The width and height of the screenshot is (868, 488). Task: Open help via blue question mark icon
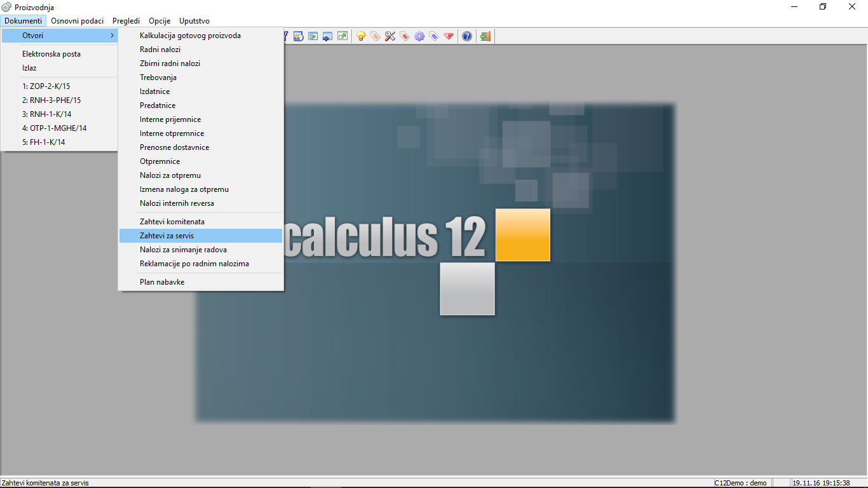point(467,36)
